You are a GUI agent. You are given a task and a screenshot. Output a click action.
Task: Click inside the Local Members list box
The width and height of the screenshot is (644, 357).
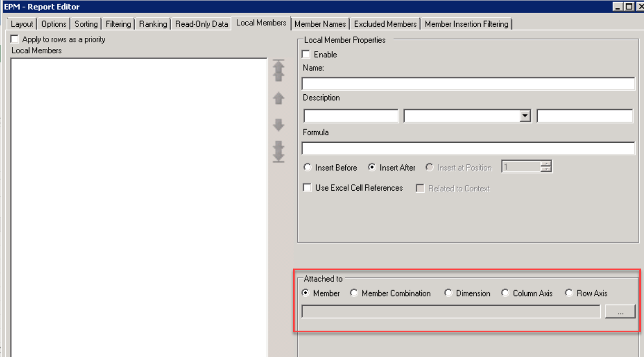(139, 207)
